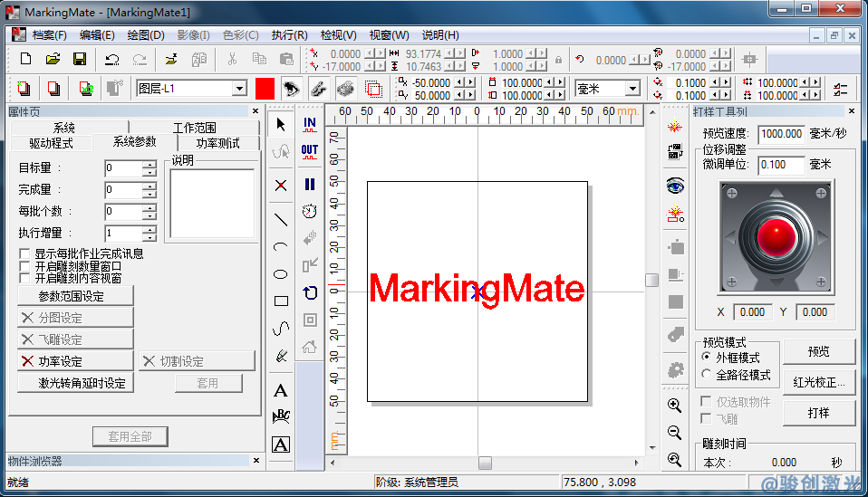Select 全路径模式 radio button

coord(708,375)
